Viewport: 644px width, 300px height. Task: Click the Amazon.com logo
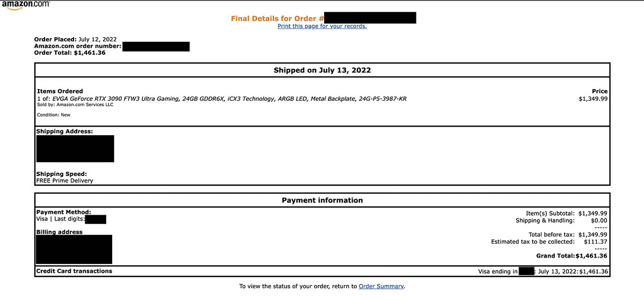pos(25,4)
